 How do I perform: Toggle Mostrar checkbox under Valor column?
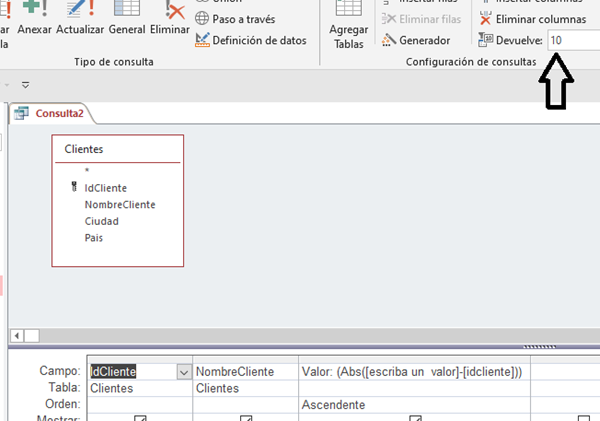click(x=413, y=417)
